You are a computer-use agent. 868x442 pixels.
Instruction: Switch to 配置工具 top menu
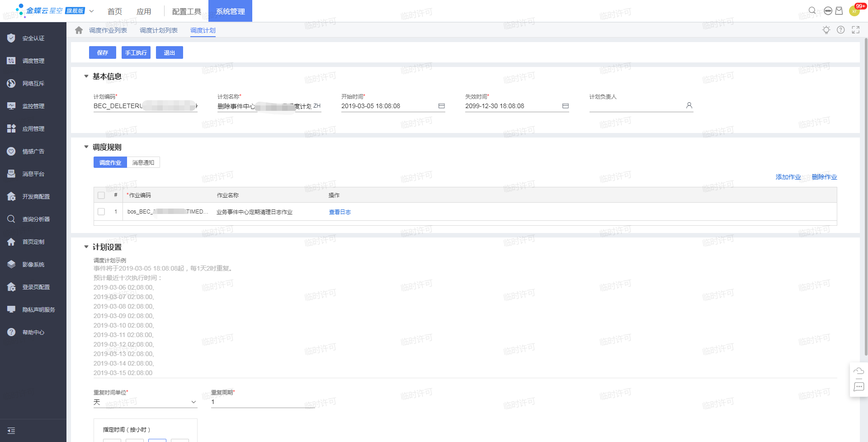187,11
